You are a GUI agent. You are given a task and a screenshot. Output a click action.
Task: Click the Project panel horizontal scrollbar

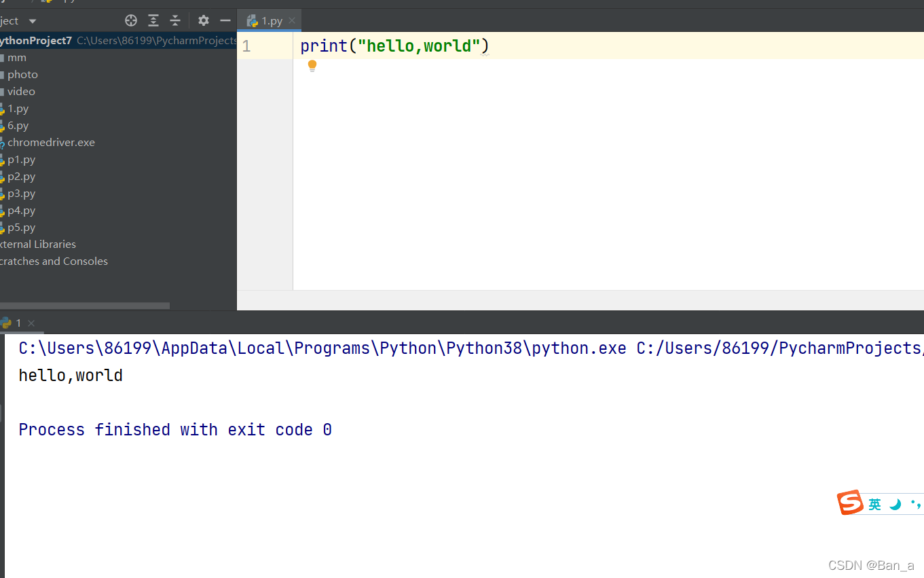pos(84,306)
